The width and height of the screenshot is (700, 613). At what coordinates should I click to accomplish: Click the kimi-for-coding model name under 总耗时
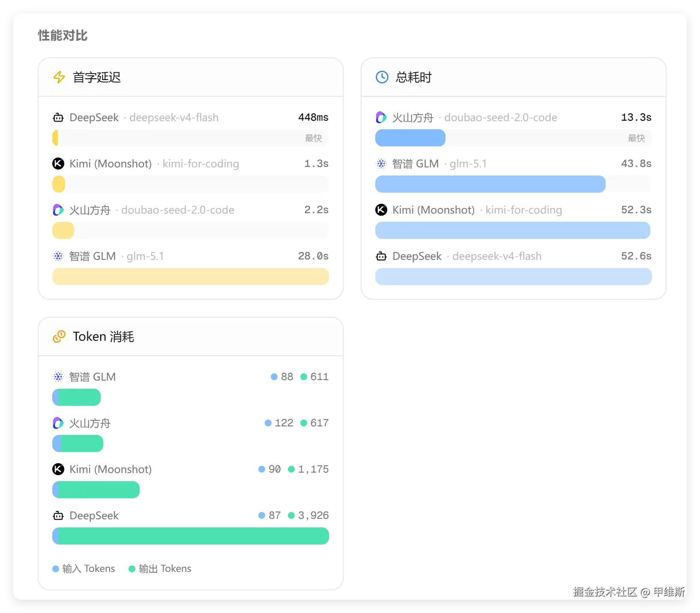[524, 210]
